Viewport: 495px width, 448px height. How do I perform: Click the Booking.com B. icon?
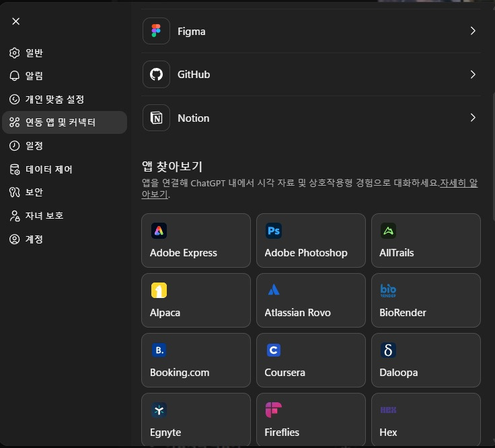pos(159,350)
